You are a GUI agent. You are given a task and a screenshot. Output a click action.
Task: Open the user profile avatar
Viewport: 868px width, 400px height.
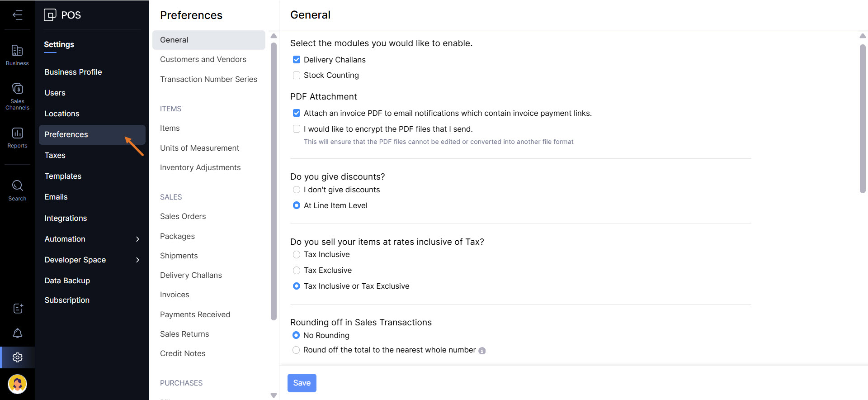[17, 384]
